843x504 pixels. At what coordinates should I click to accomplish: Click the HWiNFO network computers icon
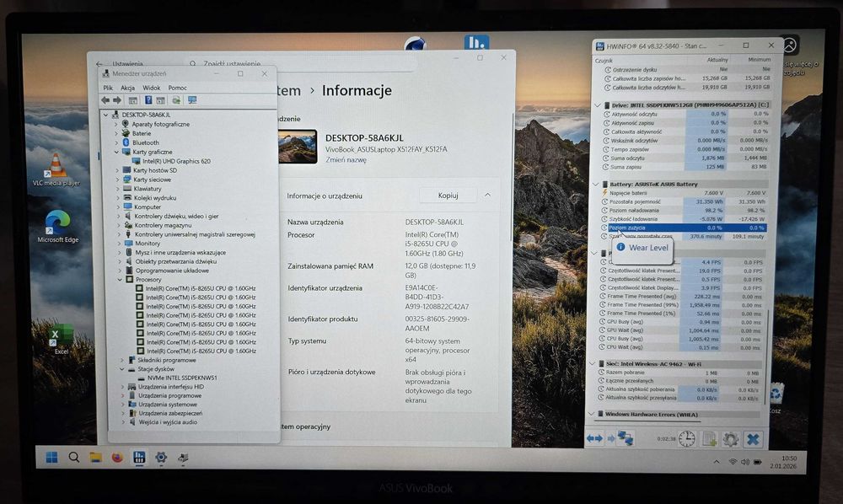(626, 438)
